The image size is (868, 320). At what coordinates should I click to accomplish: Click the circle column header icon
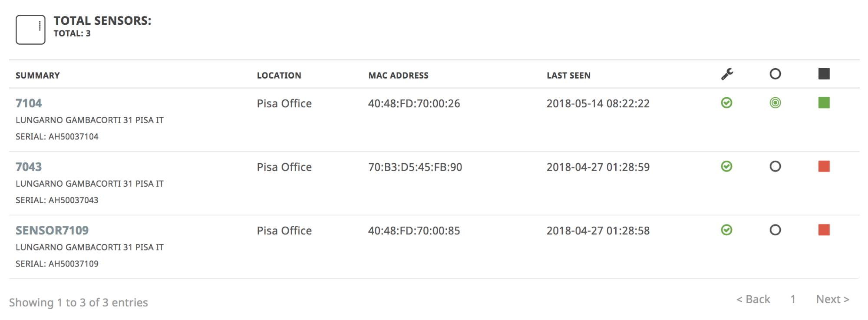pos(775,74)
